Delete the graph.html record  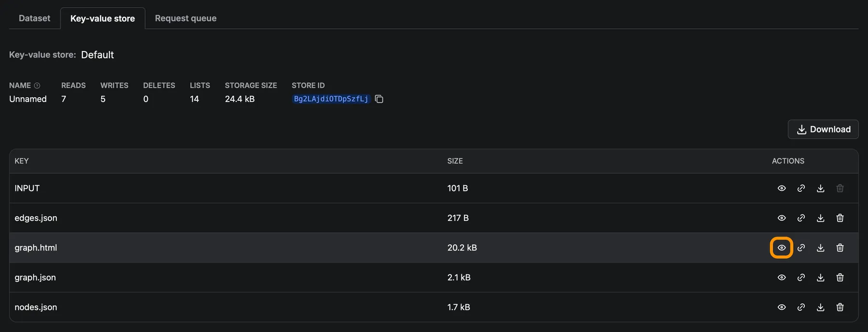pos(840,248)
